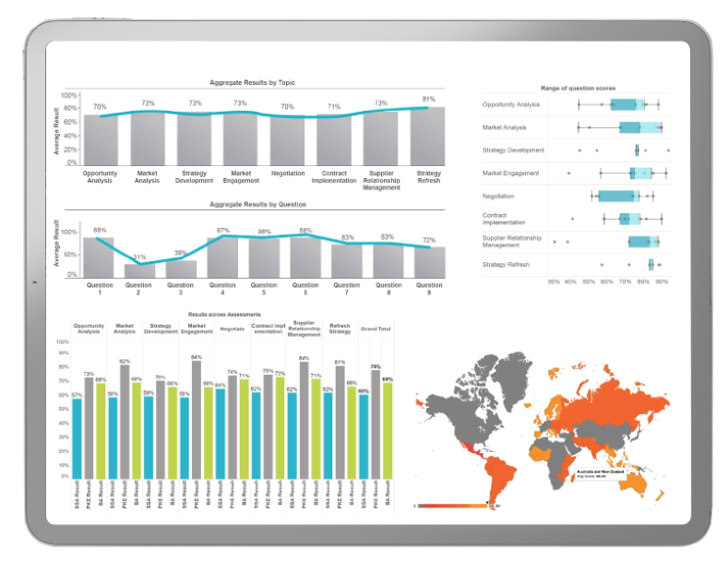Image resolution: width=728 pixels, height=561 pixels.
Task: Click the map's orange color gradient legend bar
Action: pos(452,506)
